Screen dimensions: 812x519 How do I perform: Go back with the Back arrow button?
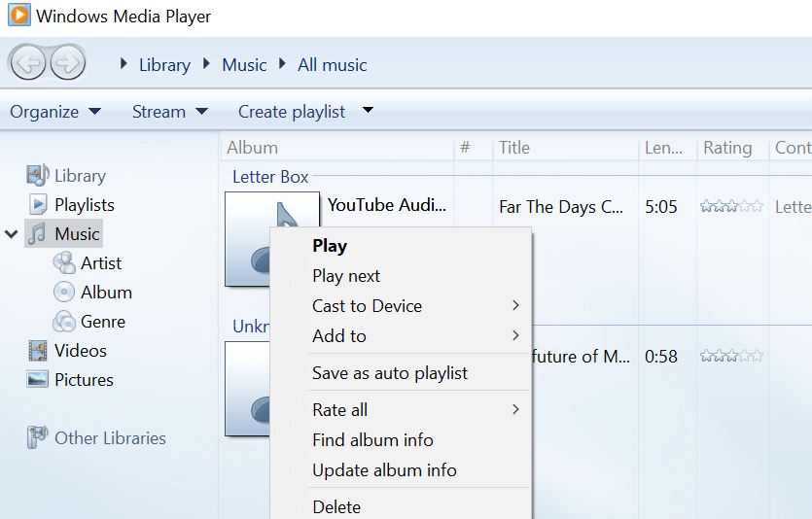click(x=28, y=62)
